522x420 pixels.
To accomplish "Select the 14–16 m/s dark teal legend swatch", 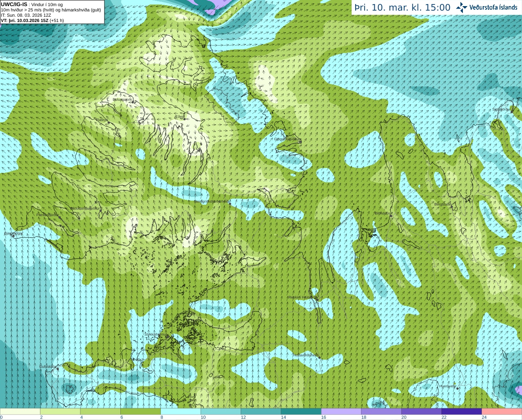I will 301,411.
